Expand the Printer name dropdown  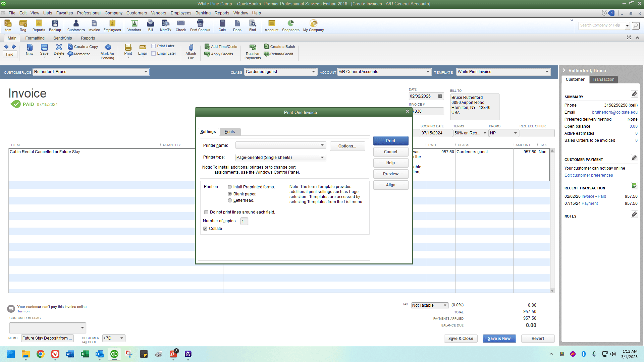pos(322,145)
